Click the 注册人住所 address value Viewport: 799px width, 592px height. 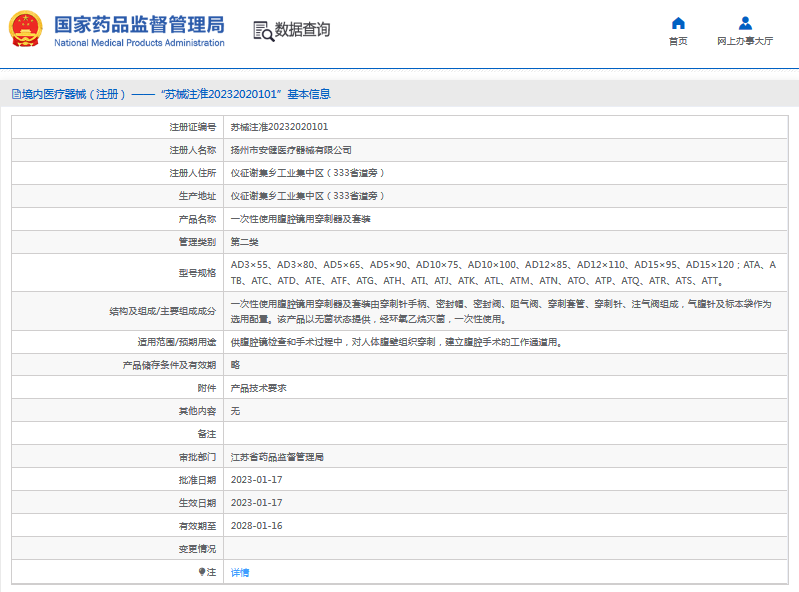coord(307,173)
